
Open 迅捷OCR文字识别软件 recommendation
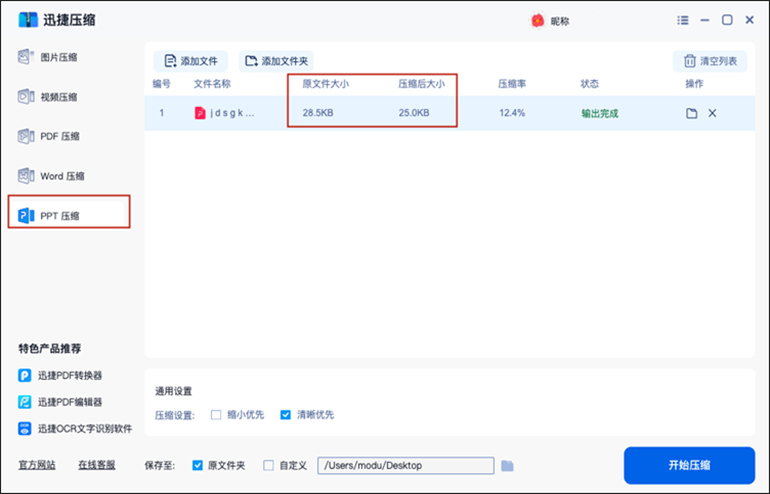click(x=75, y=429)
